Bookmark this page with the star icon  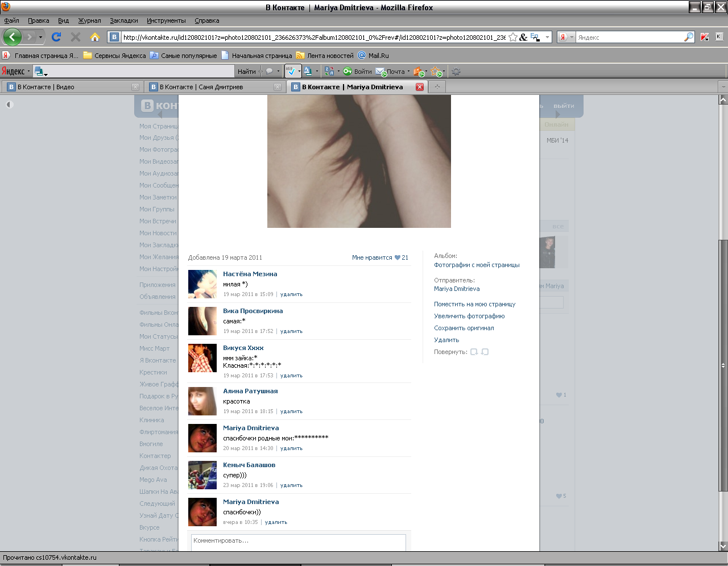pyautogui.click(x=512, y=37)
